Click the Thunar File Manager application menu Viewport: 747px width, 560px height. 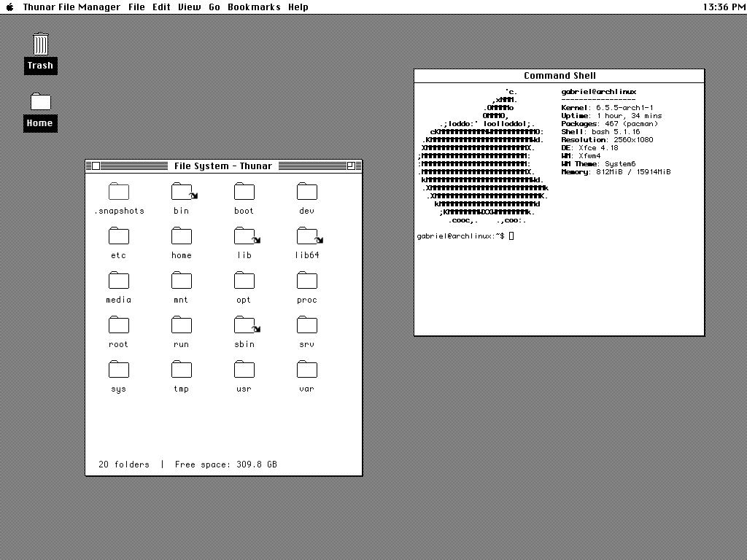pyautogui.click(x=71, y=7)
